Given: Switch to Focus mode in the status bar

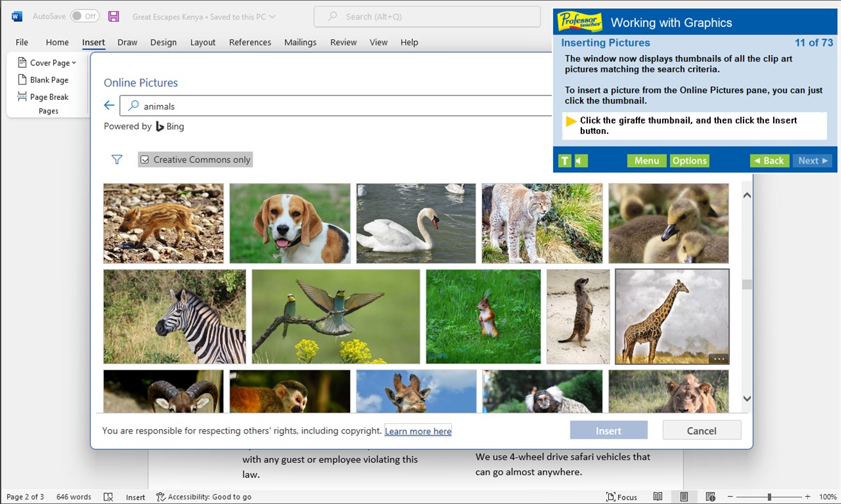Looking at the screenshot, I should [621, 496].
